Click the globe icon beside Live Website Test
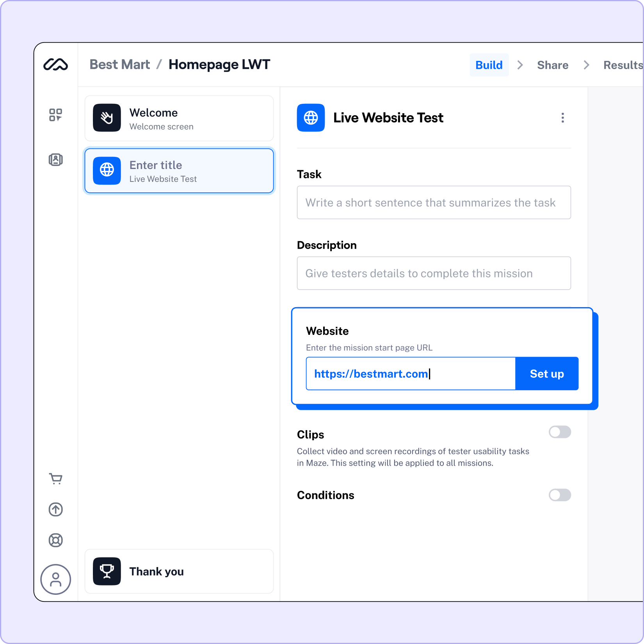The height and width of the screenshot is (644, 644). (x=310, y=118)
